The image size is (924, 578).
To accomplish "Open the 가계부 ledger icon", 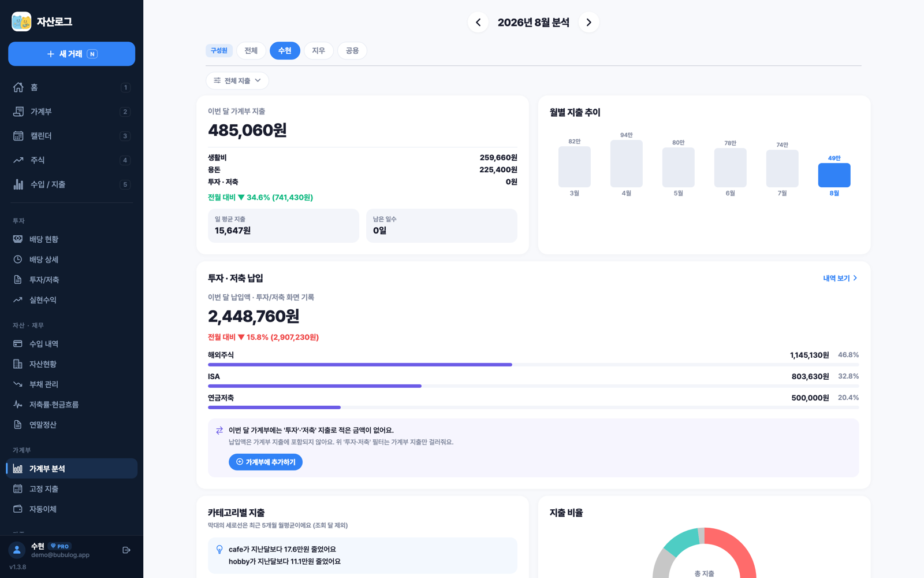I will click(x=18, y=112).
